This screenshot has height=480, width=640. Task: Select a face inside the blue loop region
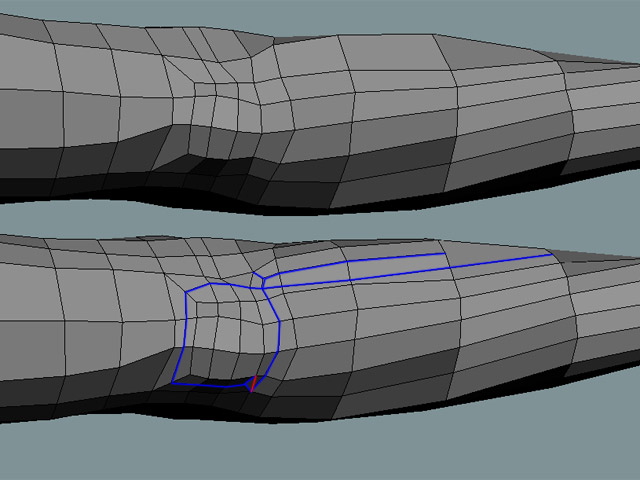230,330
